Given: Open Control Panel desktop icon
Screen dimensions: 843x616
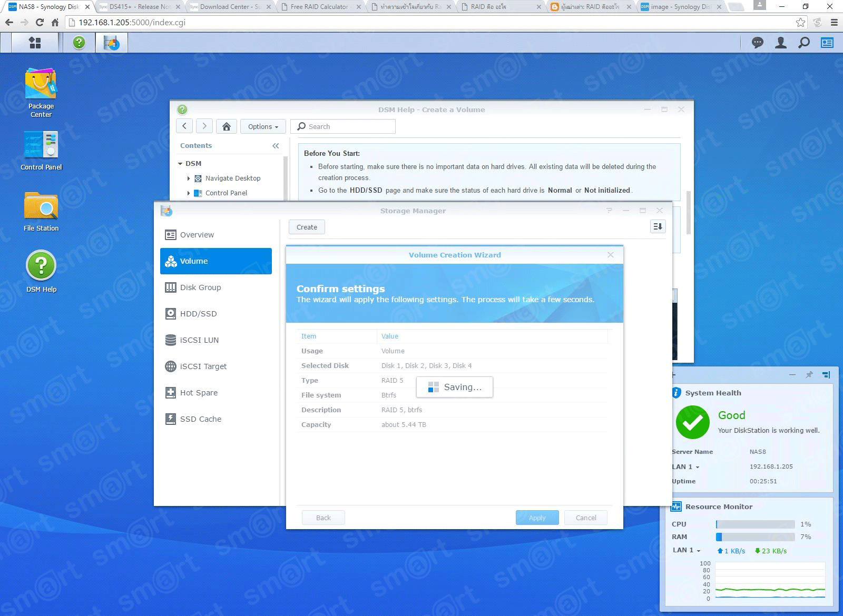Looking at the screenshot, I should [x=41, y=151].
